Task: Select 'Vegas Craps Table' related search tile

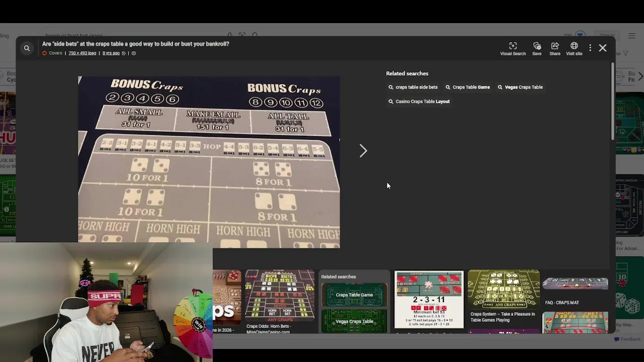Action: pos(354,321)
